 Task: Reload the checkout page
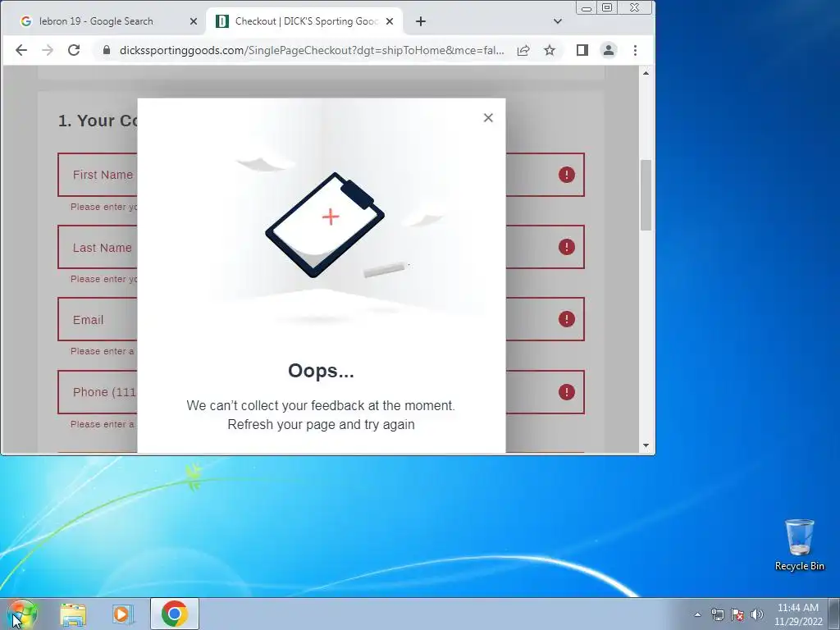click(x=74, y=50)
